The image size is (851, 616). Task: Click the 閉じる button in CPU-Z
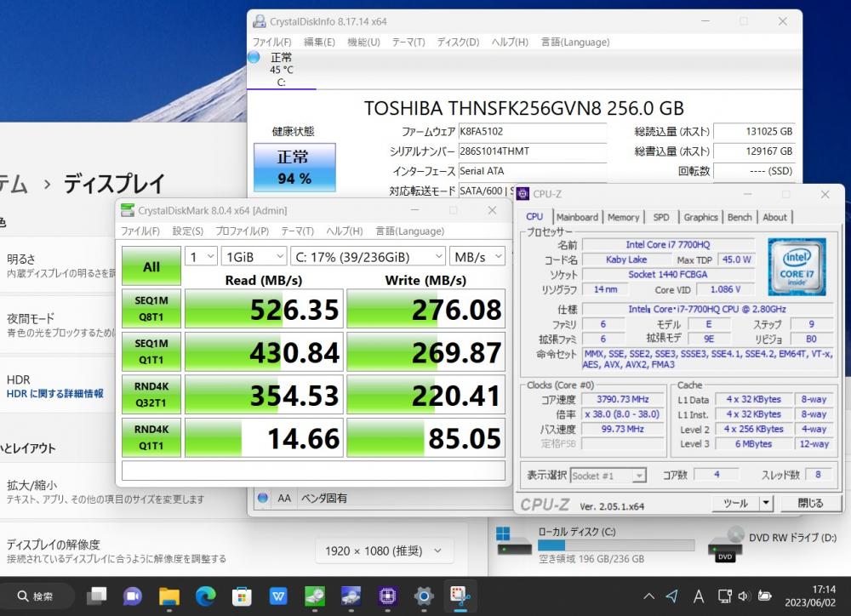[x=810, y=504]
